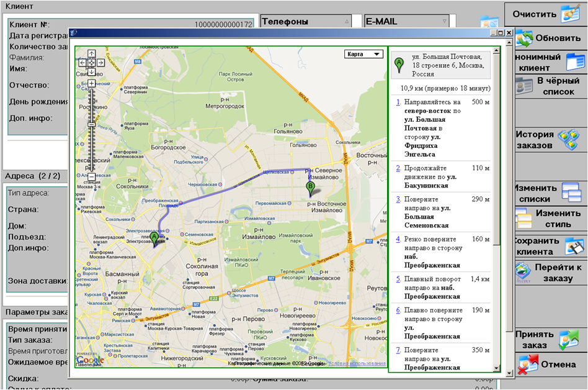This screenshot has width=588, height=390.
Task: Click marker A icon in directions panel
Action: click(399, 65)
